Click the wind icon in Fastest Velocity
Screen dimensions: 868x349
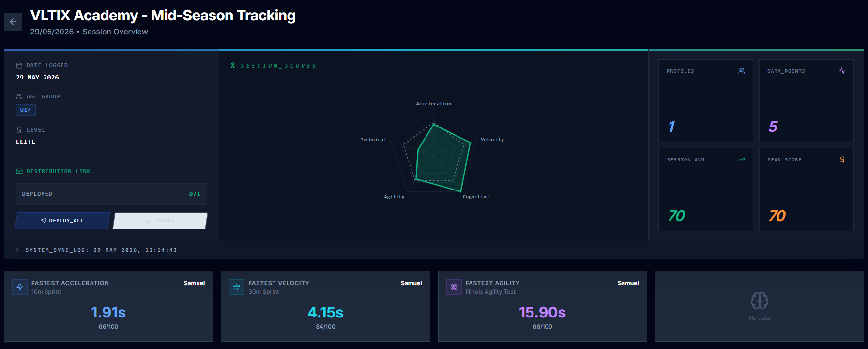click(x=237, y=287)
